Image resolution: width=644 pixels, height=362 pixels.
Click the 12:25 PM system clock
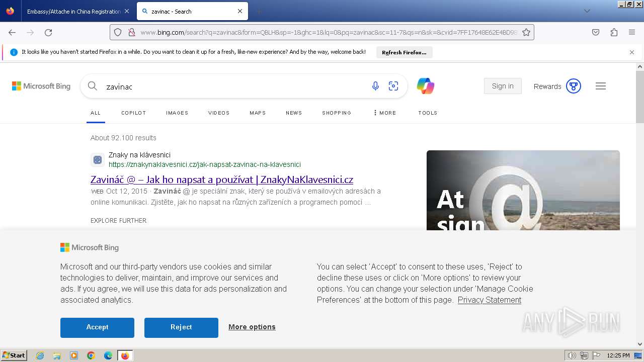pos(618,355)
